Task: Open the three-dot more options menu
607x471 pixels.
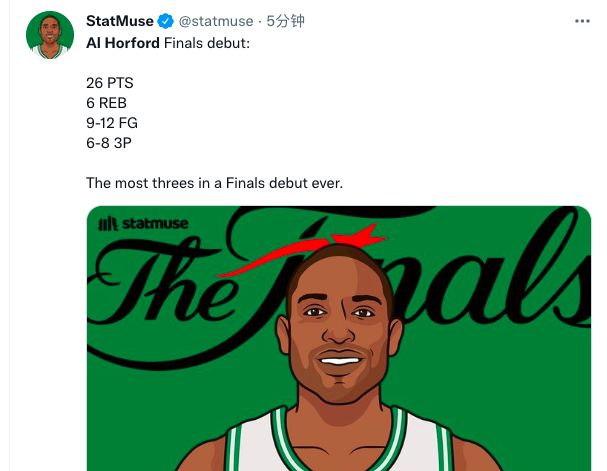Action: click(x=582, y=21)
